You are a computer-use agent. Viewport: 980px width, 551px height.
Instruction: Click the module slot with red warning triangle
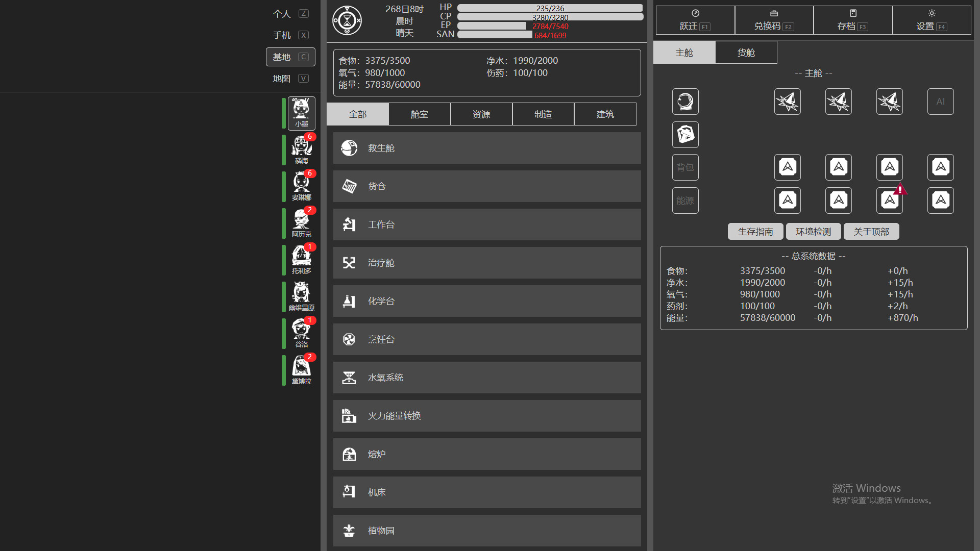890,201
